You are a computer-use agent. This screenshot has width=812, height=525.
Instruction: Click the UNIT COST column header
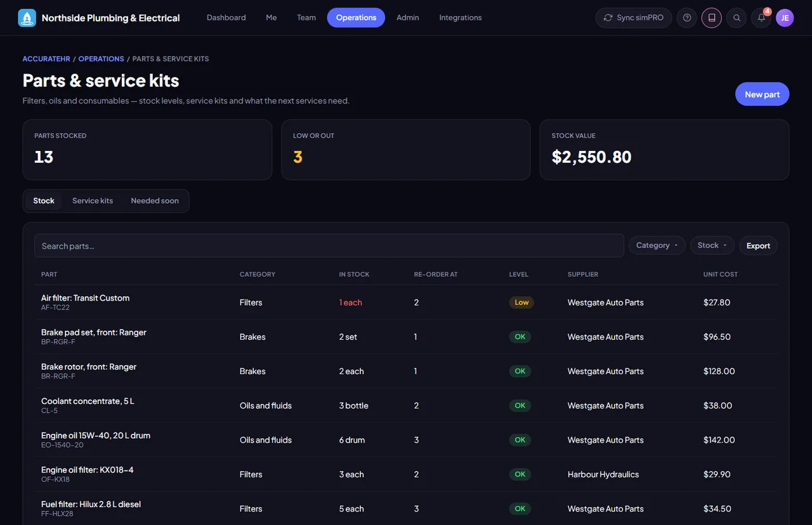721,275
